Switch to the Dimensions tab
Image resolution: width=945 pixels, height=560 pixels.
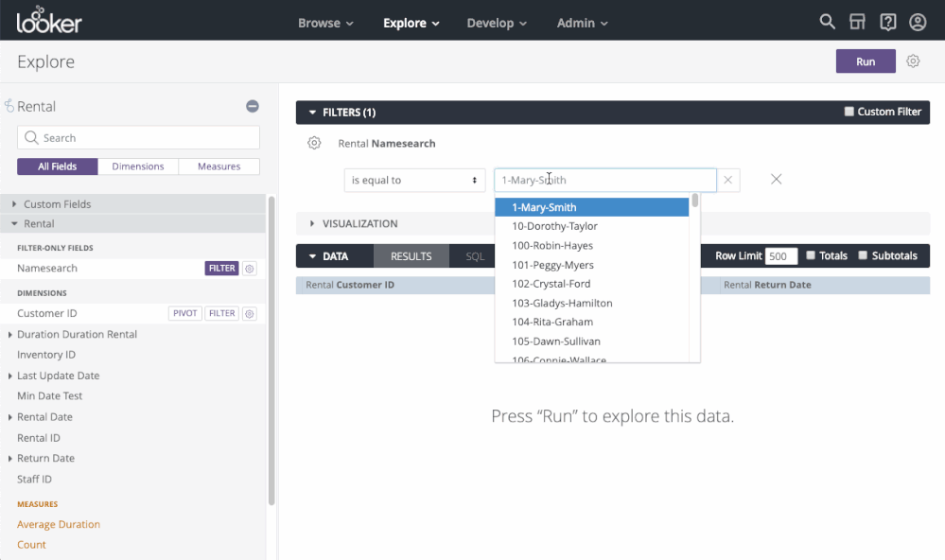(138, 166)
